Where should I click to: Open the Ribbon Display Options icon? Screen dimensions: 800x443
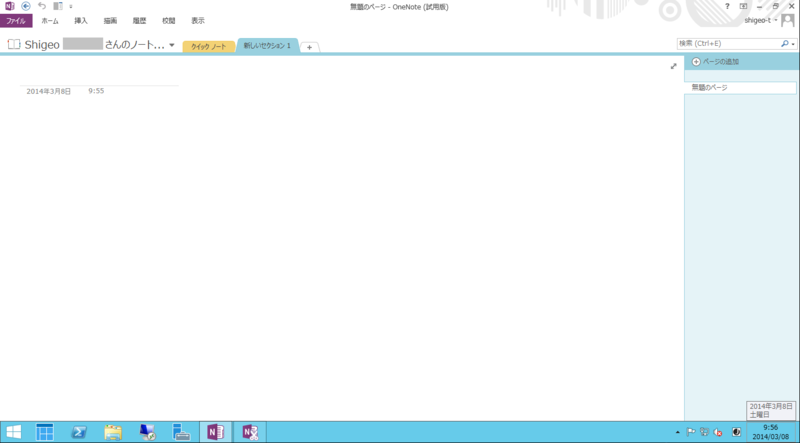click(x=743, y=6)
